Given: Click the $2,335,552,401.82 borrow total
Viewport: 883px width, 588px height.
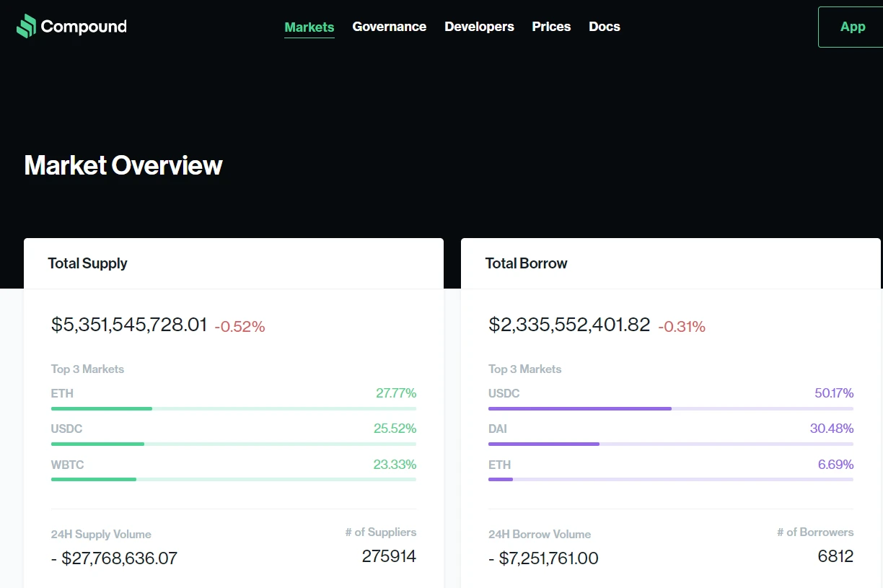Looking at the screenshot, I should tap(569, 325).
